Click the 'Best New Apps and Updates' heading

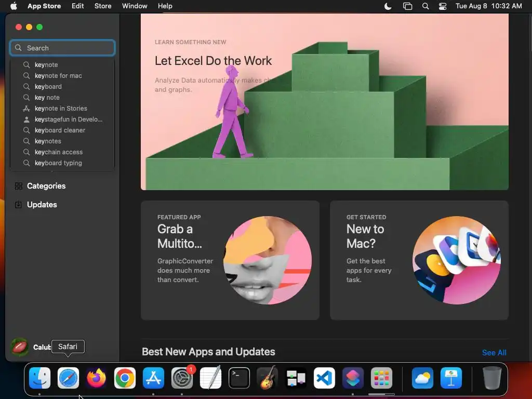point(208,352)
